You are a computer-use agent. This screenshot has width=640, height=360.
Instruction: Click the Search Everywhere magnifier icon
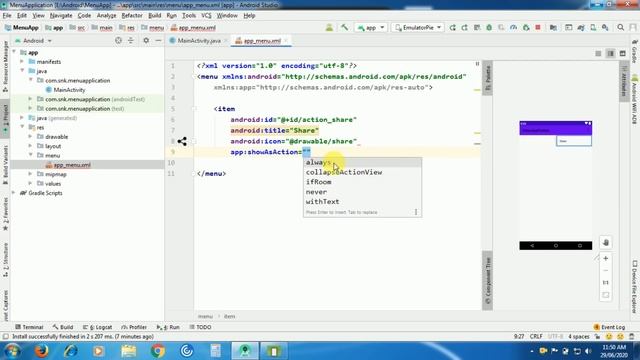[x=620, y=27]
